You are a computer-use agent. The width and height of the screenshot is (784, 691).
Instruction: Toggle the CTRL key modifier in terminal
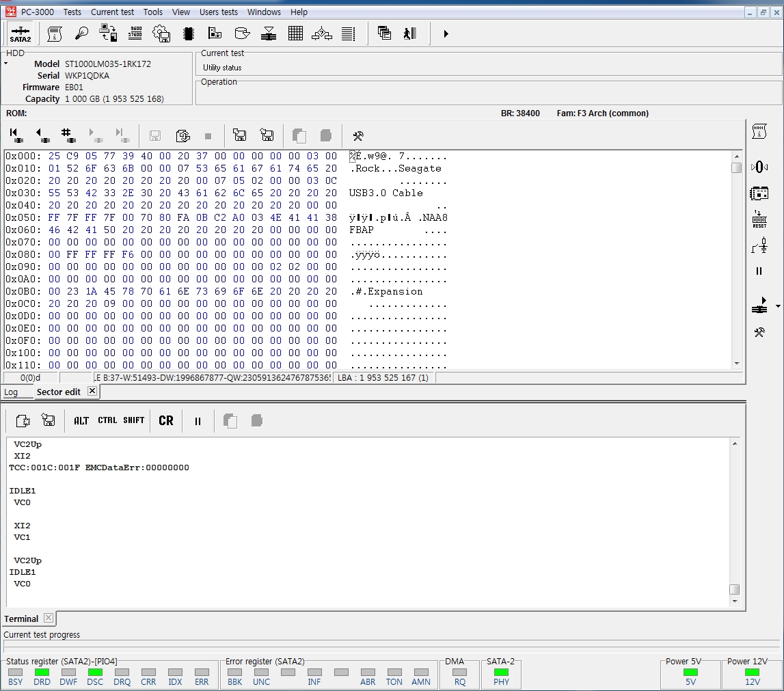coord(107,421)
